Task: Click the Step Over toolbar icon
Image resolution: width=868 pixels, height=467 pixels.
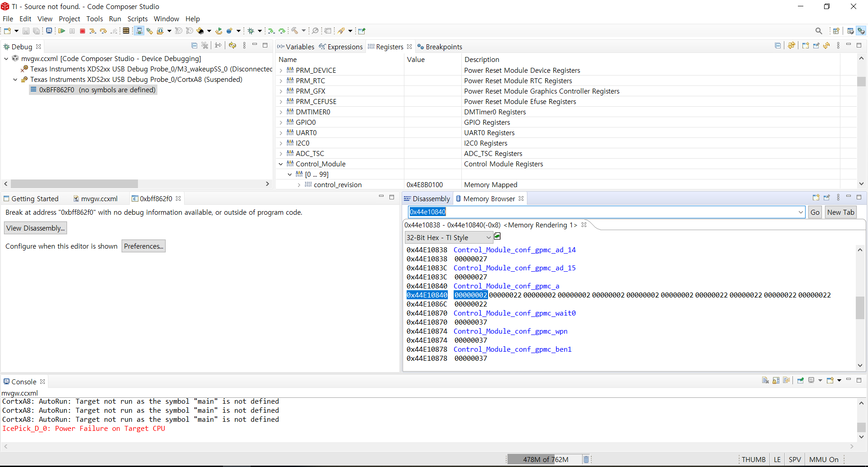Action: pyautogui.click(x=103, y=31)
